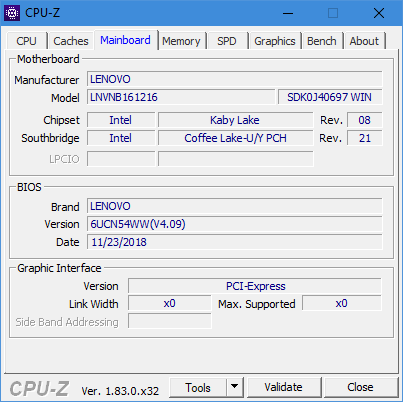This screenshot has width=403, height=402.
Task: Click the BIOS Date field
Action: 235,242
